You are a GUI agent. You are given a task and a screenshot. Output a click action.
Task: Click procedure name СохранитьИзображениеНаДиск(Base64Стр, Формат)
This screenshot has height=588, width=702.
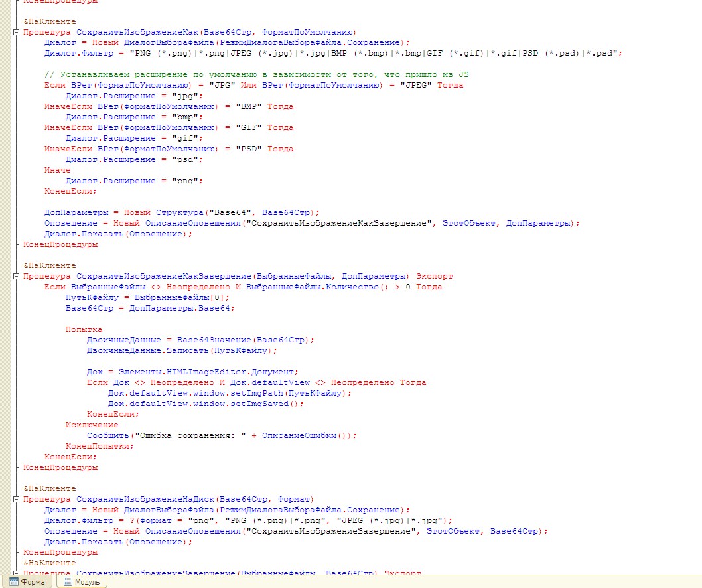(x=195, y=499)
